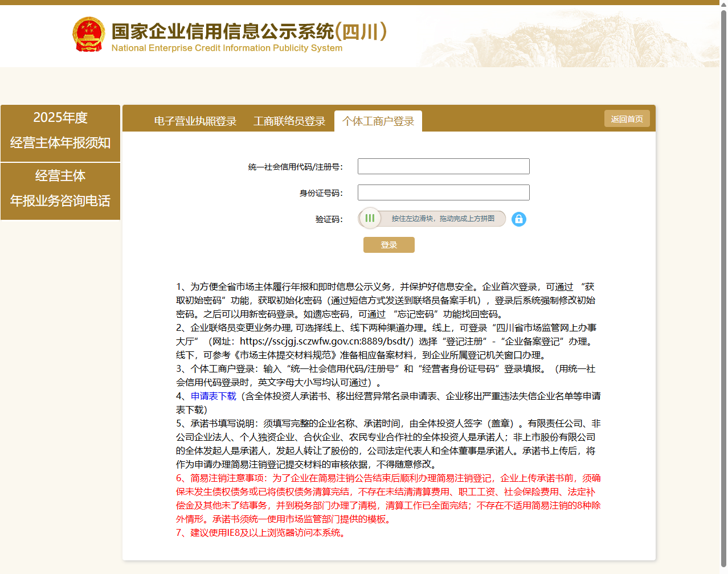Switch to the 电子营业执照登录 tab
Screen dimensions: 728x574
pos(195,121)
